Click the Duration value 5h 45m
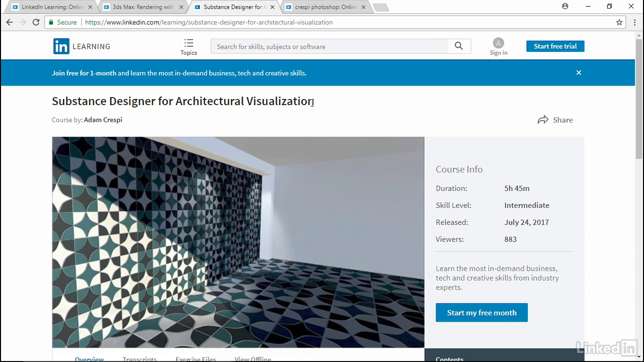Viewport: 644px width, 362px height. (x=517, y=188)
